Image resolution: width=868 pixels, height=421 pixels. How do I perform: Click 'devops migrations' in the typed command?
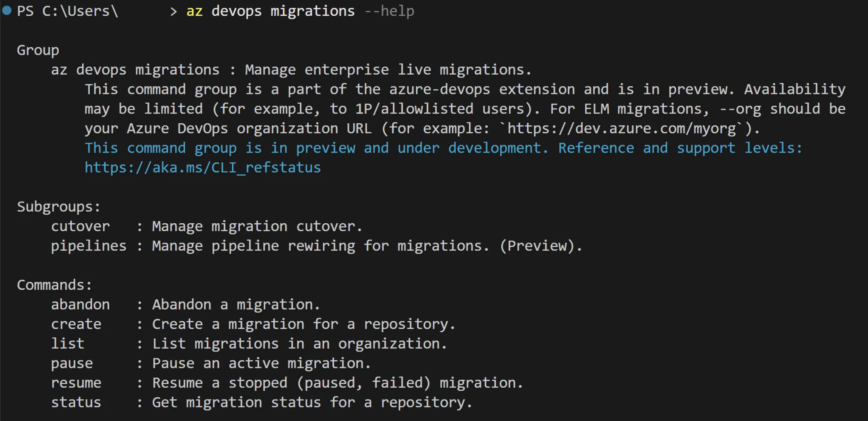(283, 11)
